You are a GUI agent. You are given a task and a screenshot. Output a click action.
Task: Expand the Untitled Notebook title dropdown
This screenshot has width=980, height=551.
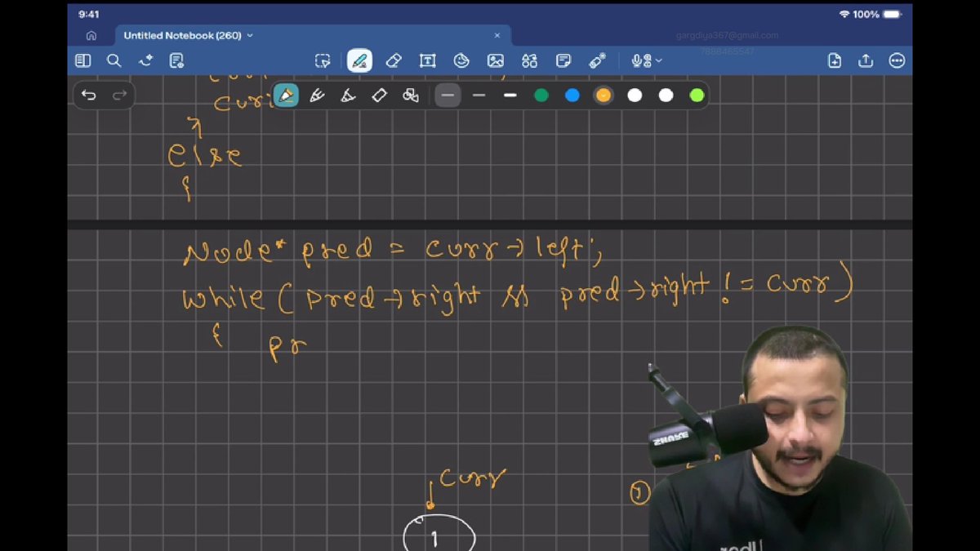coord(250,36)
